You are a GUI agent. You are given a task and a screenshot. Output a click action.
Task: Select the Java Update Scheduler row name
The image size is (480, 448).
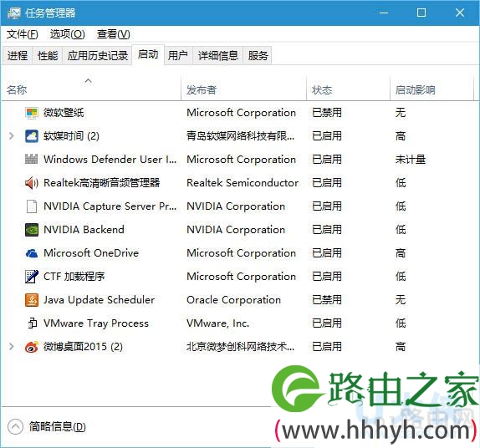click(100, 300)
